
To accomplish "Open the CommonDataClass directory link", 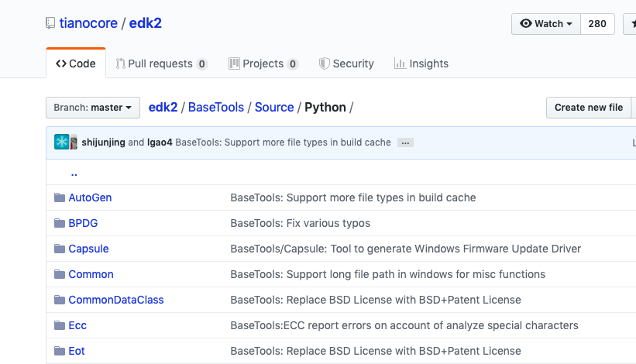I will 116,300.
